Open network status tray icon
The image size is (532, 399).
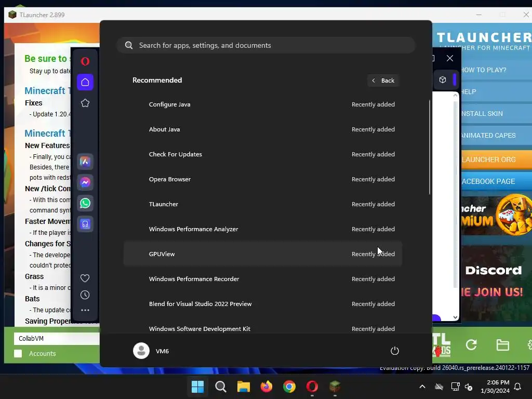[455, 387]
